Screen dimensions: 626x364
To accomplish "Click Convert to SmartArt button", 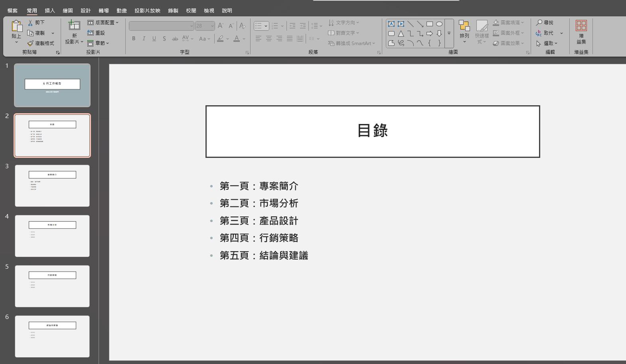I will pos(352,43).
